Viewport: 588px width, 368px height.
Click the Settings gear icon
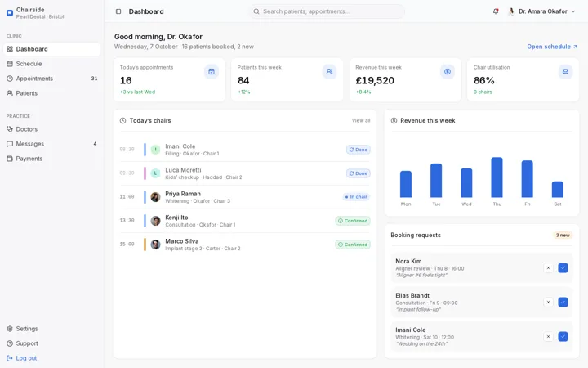[x=10, y=329]
